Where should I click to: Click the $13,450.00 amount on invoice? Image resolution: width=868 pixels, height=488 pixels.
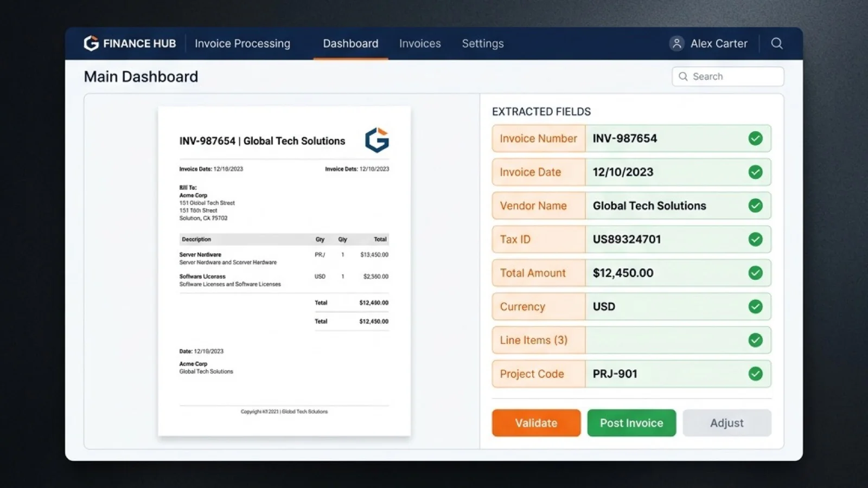coord(374,254)
